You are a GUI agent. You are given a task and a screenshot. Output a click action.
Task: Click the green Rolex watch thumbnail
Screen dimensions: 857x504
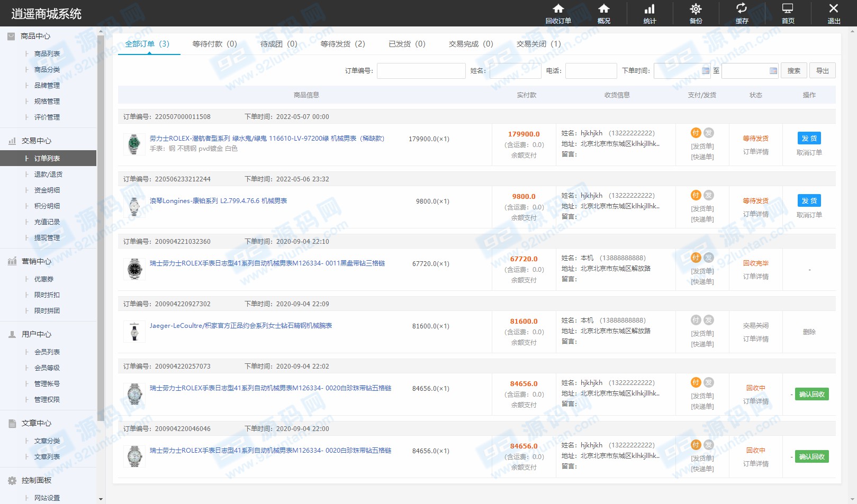[x=134, y=144]
